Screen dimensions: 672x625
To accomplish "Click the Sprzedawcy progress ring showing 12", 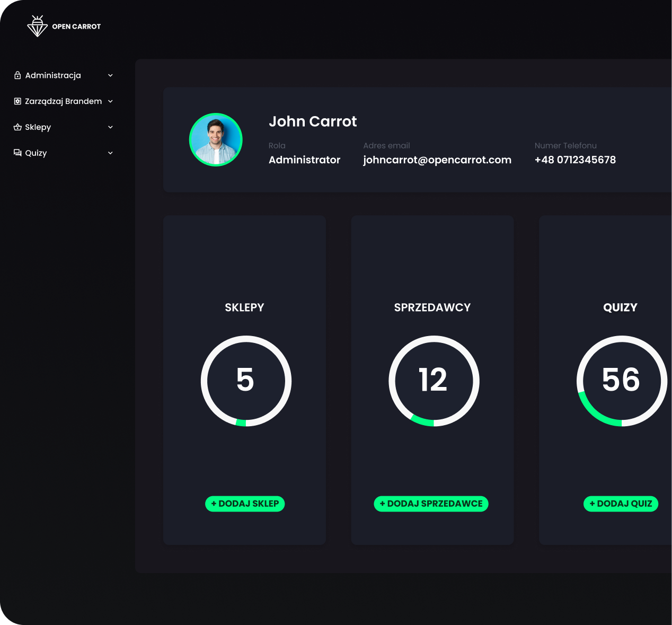I will coord(434,381).
